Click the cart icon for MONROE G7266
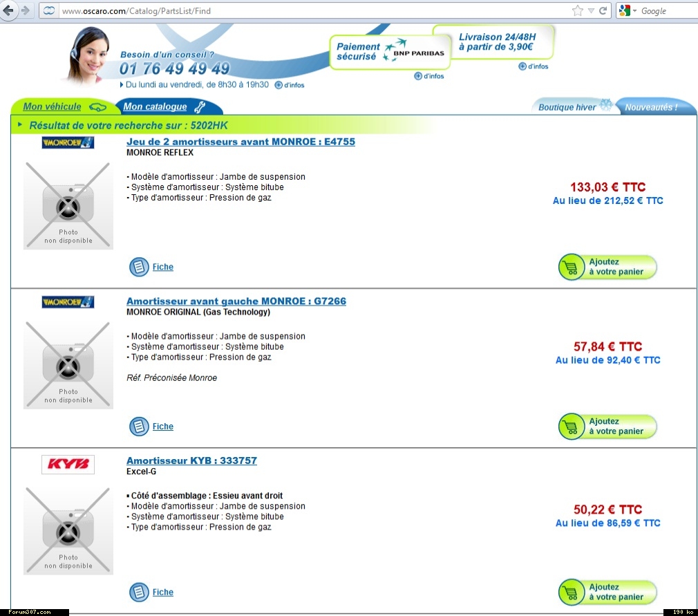Image resolution: width=698 pixels, height=616 pixels. pyautogui.click(x=572, y=427)
